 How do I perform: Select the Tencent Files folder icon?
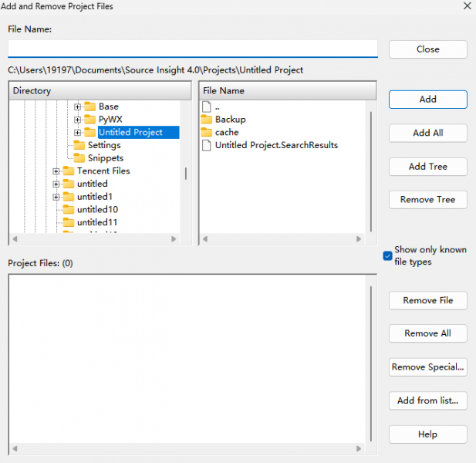[x=69, y=171]
